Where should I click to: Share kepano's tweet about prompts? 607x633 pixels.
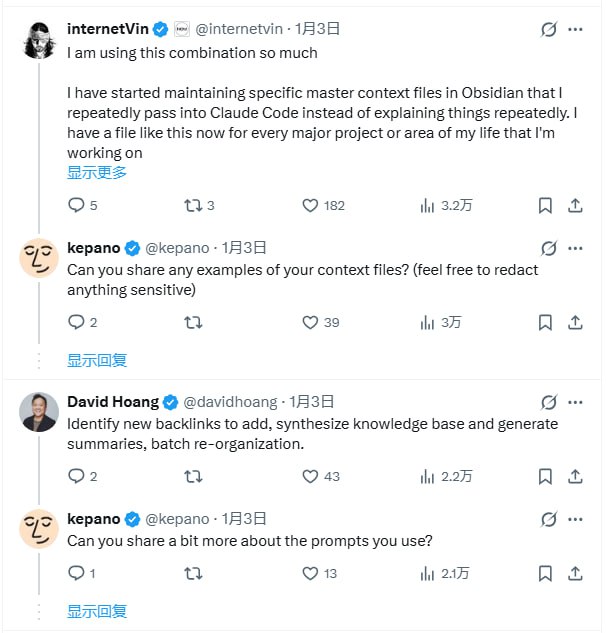(575, 573)
